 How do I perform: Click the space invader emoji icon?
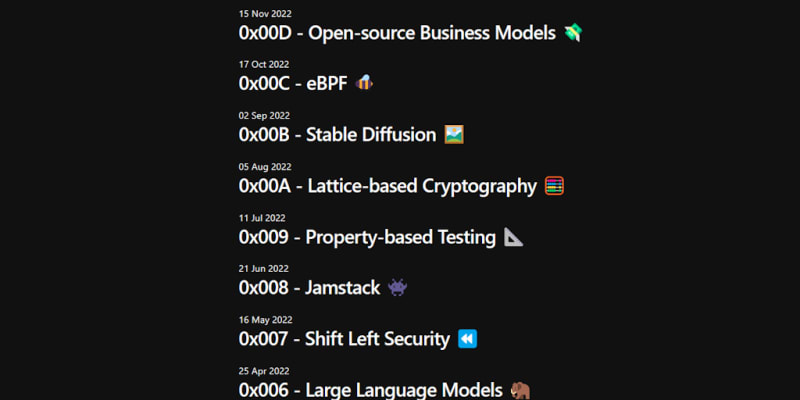click(x=397, y=288)
